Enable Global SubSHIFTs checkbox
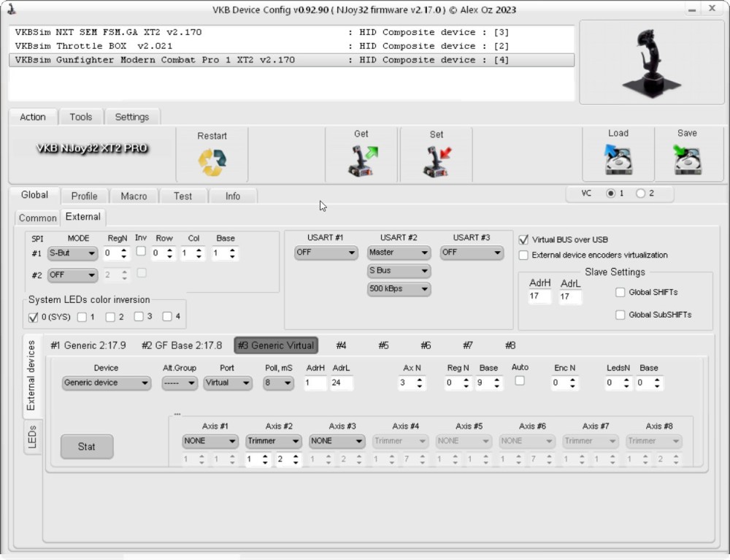 (620, 315)
